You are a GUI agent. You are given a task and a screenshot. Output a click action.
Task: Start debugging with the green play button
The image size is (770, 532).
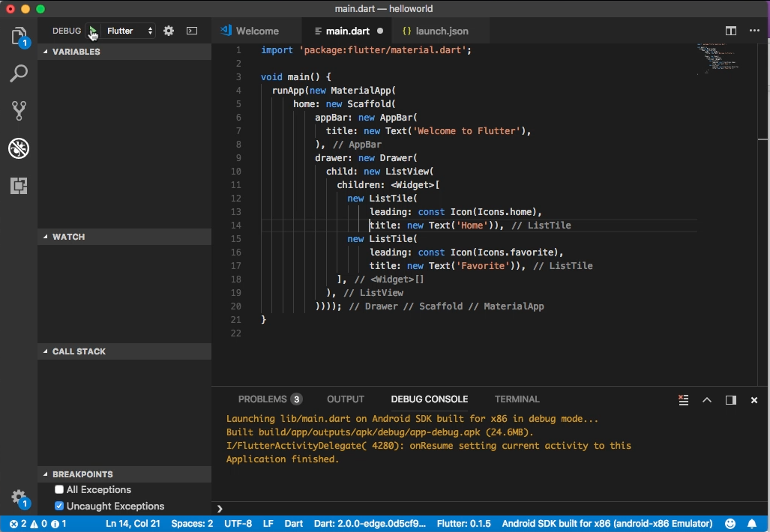point(92,31)
